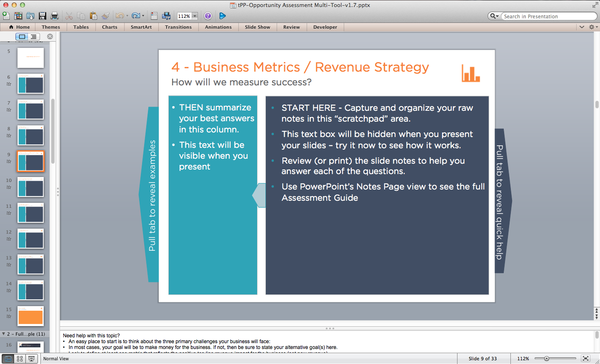Click animation star icon under slide 7
This screenshot has height=364, width=600.
[x=9, y=110]
